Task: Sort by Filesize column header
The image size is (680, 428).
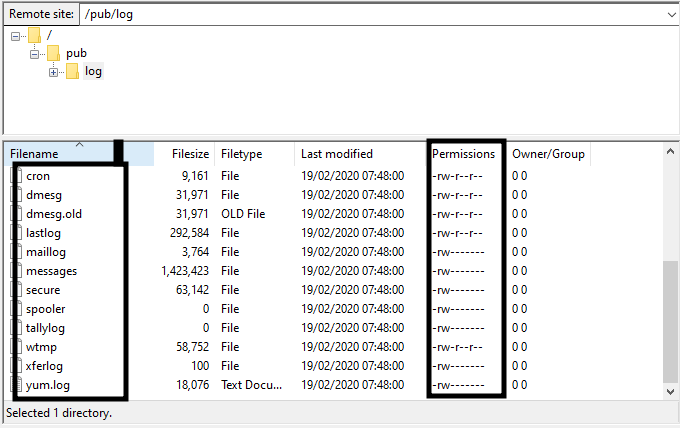Action: (x=190, y=154)
